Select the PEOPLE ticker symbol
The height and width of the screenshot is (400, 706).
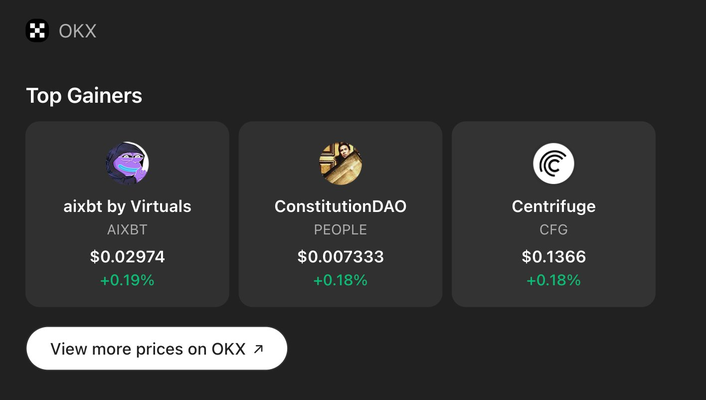pyautogui.click(x=340, y=230)
